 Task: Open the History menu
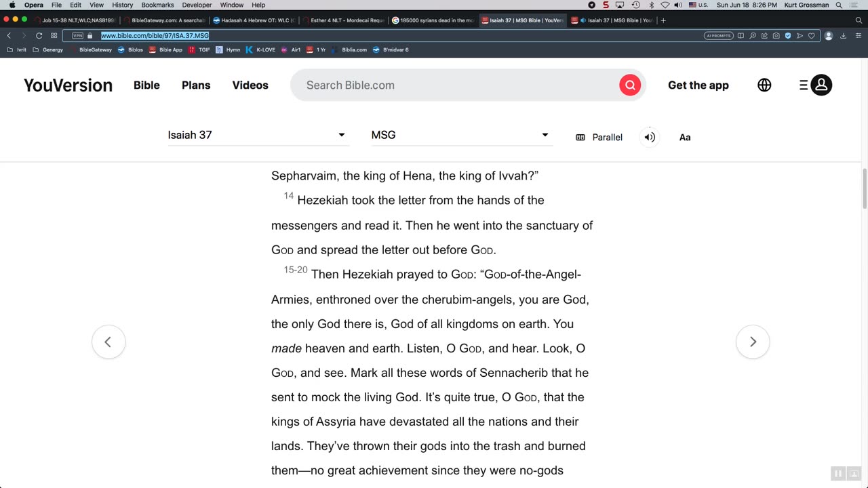[x=122, y=5]
